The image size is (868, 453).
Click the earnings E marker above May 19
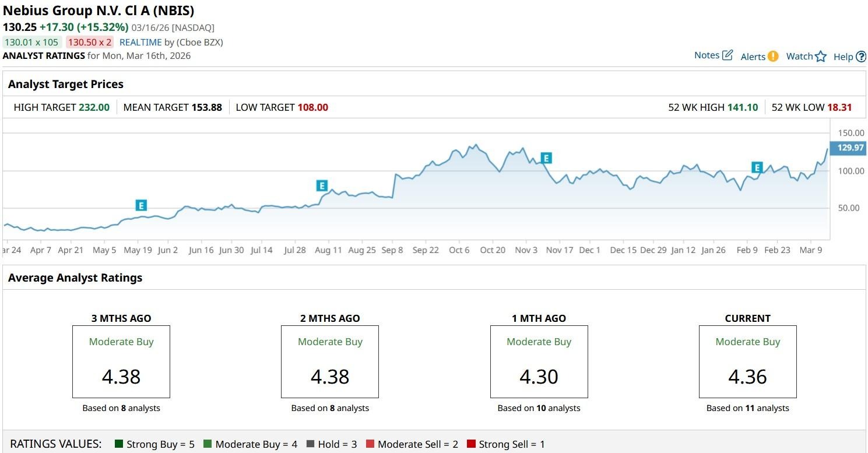[140, 205]
